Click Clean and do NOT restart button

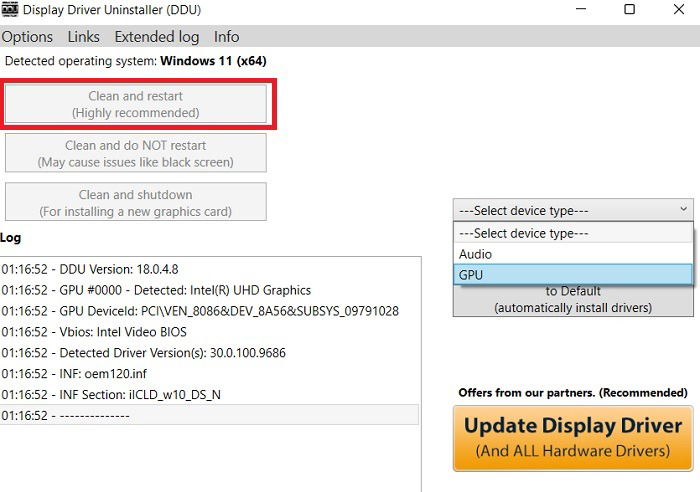[x=136, y=153]
